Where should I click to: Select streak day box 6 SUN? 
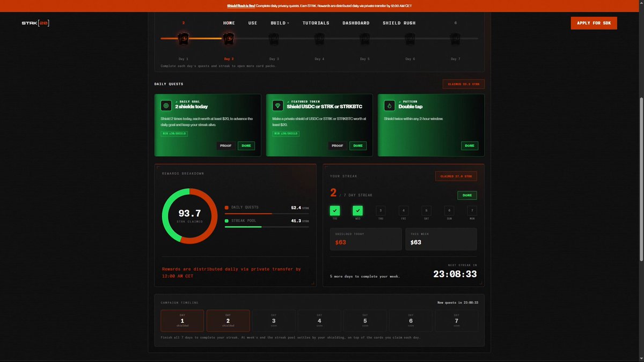point(449,211)
